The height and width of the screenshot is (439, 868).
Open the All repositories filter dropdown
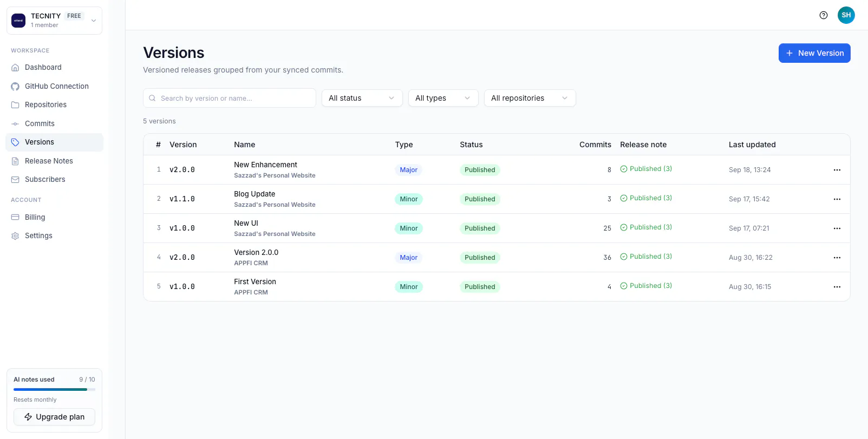[x=530, y=98]
